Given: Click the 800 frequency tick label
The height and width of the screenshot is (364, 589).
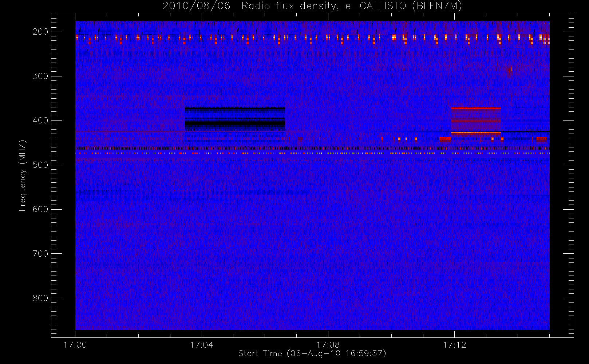Looking at the screenshot, I should tap(40, 298).
